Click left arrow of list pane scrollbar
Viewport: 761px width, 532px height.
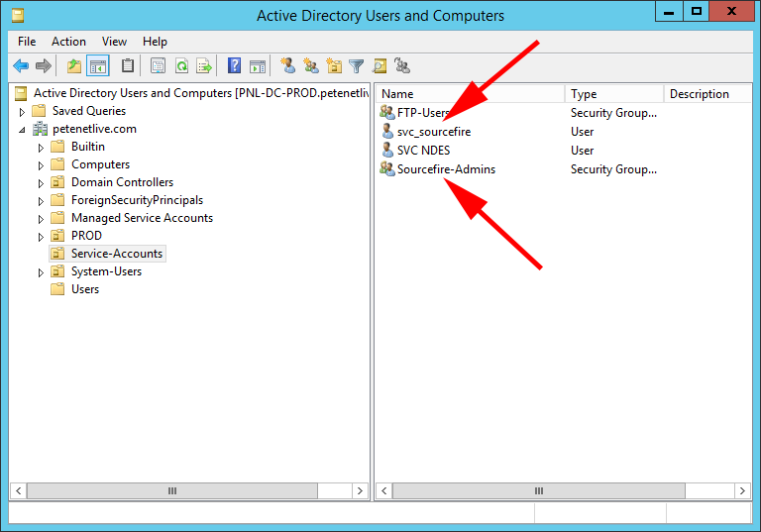(383, 490)
